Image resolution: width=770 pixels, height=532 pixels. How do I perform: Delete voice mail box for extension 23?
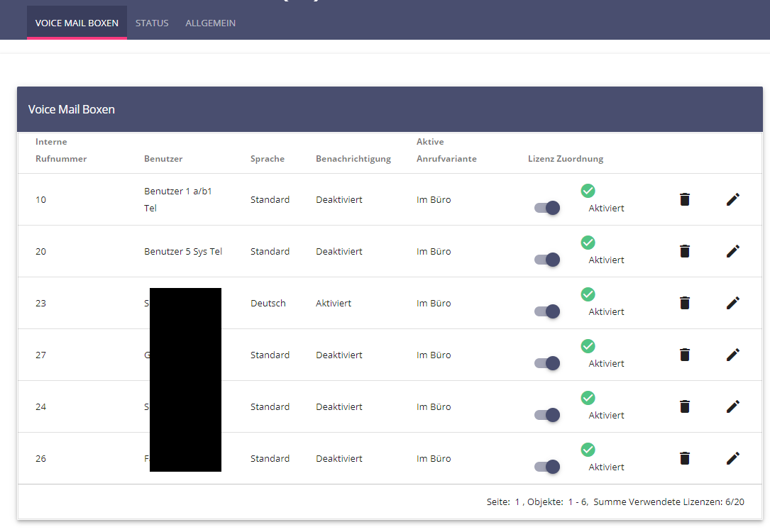[685, 303]
